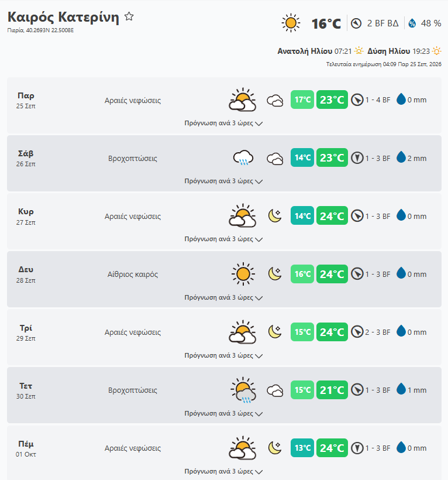The height and width of the screenshot is (480, 448).
Task: Select the Τρί 29 Σεπ day label
Action: (26, 332)
